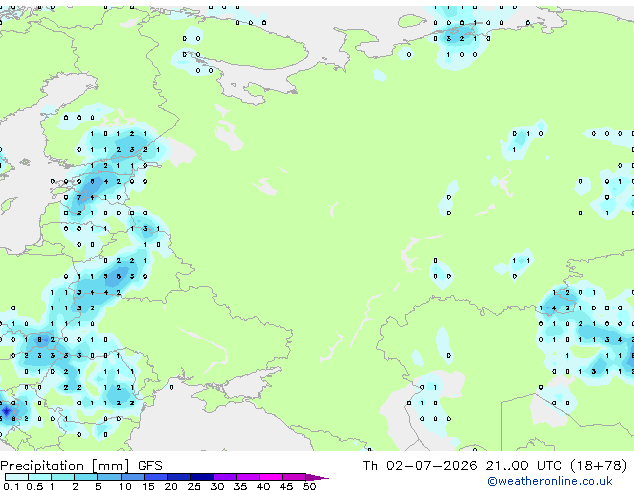Click the '25' legend scale label
634x490 pixels.
click(194, 486)
